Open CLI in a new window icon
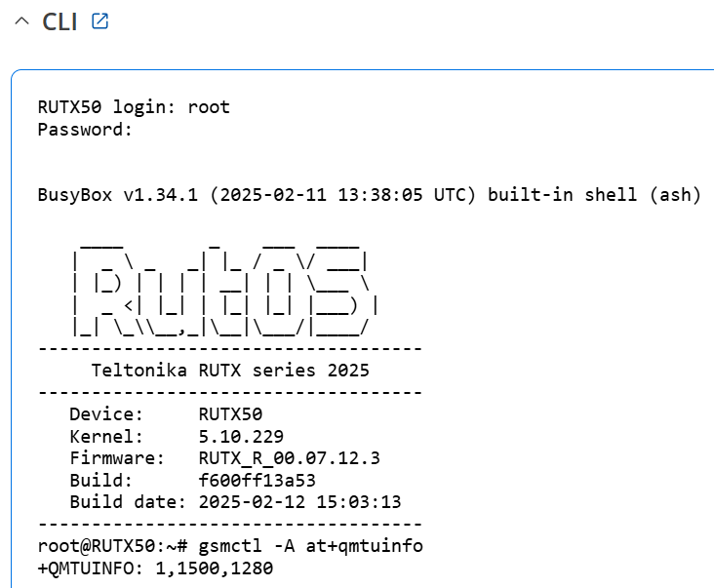This screenshot has width=714, height=588. [x=99, y=20]
